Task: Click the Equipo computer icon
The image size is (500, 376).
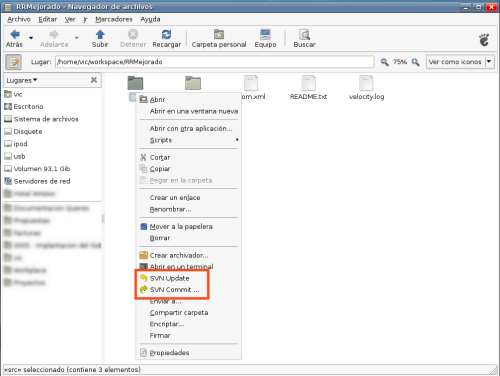Action: click(x=265, y=34)
